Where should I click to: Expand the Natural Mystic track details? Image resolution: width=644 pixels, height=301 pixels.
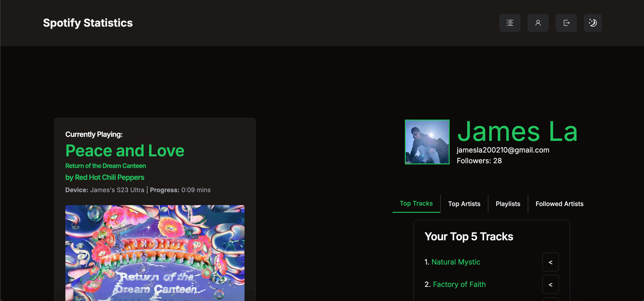click(550, 262)
